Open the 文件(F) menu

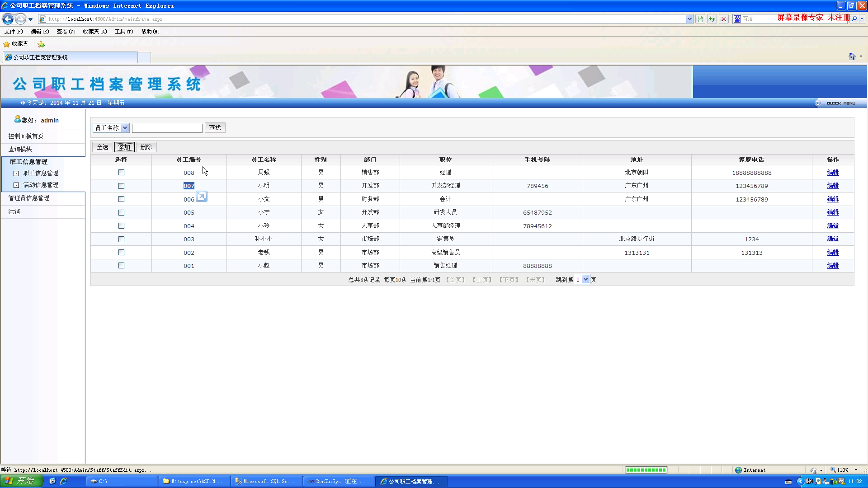tap(14, 32)
